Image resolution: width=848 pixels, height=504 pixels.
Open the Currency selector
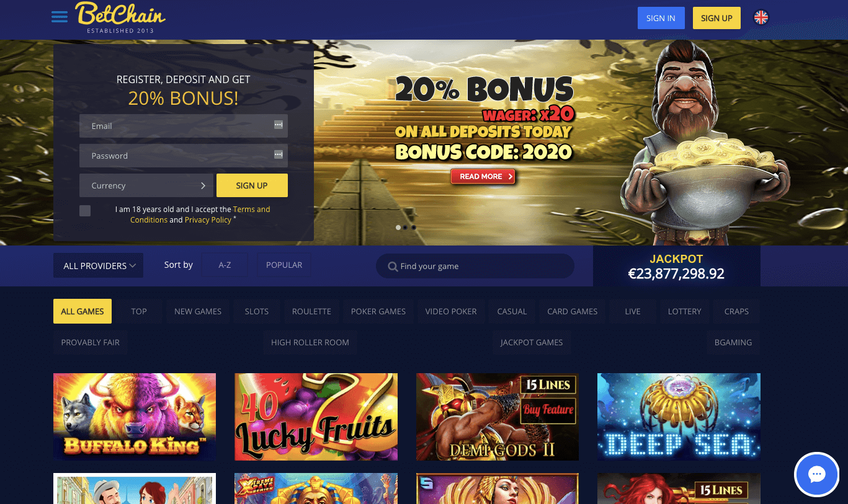[x=146, y=185]
